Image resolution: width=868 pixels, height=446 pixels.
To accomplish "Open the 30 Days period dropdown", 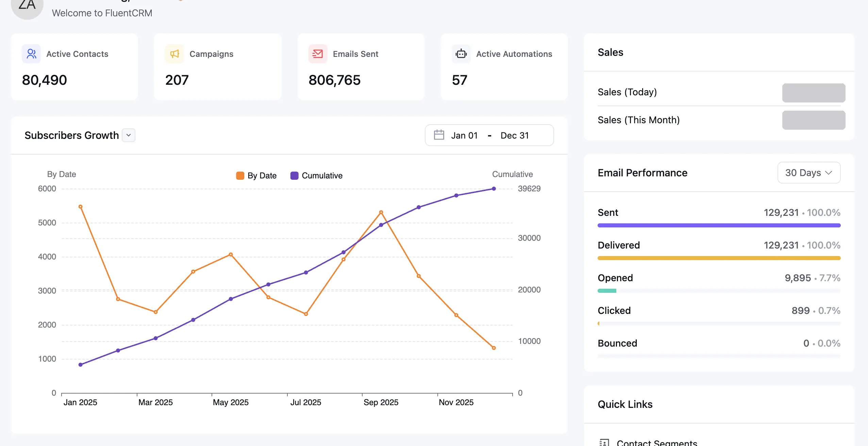I will pos(809,173).
